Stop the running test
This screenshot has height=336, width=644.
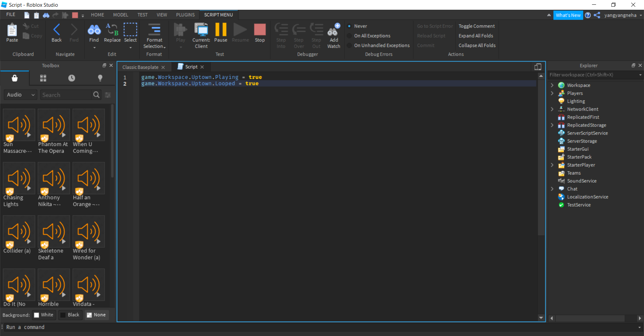pos(260,33)
